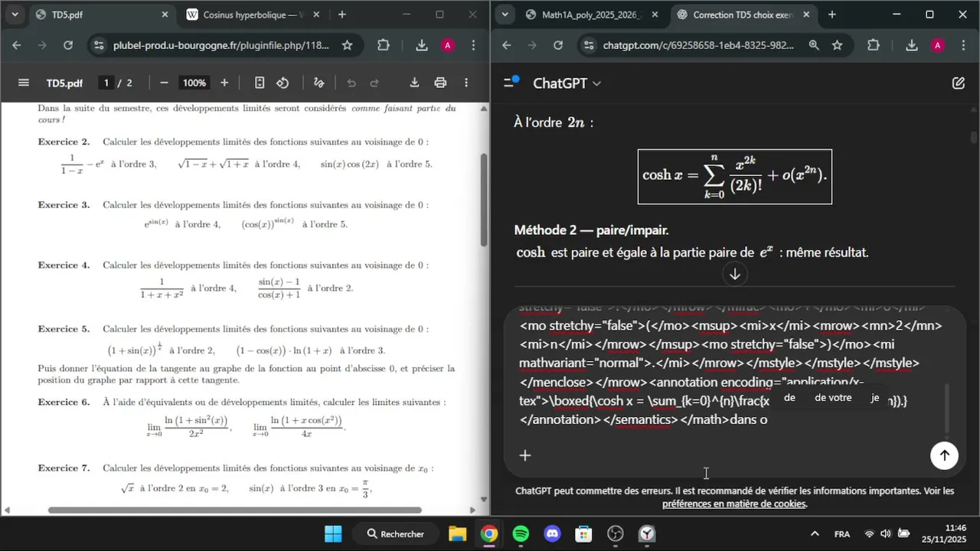Fit PDF page to width
The width and height of the screenshot is (980, 551).
click(x=260, y=83)
